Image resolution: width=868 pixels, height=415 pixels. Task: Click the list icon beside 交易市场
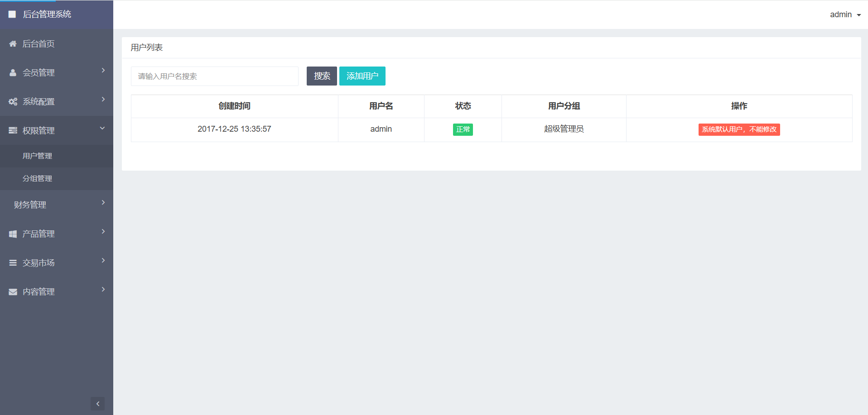(13, 263)
